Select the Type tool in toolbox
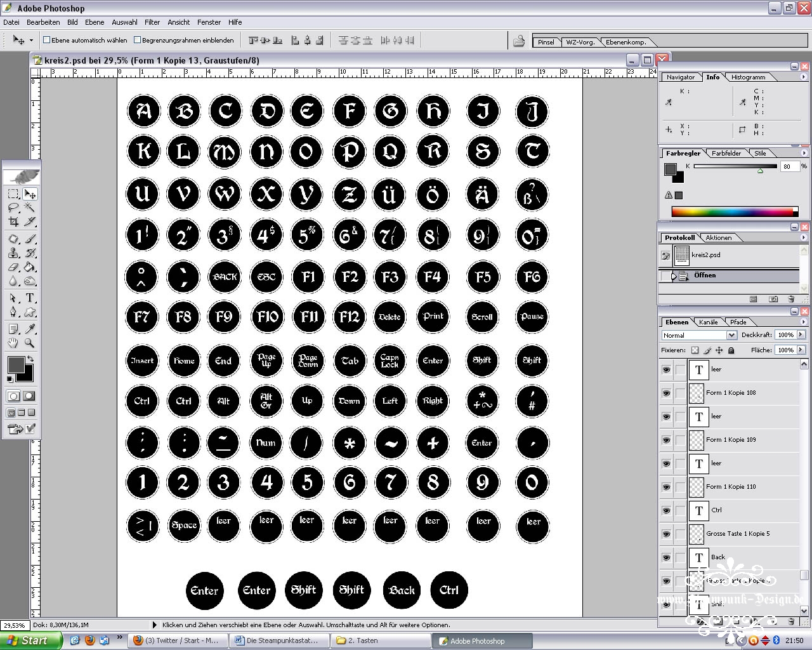Viewport: 812px width, 650px height. coord(29,298)
